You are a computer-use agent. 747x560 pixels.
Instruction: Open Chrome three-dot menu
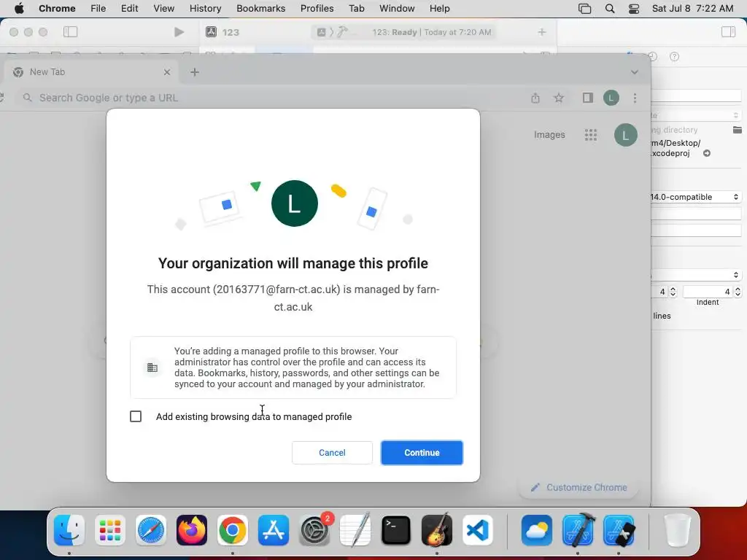click(635, 98)
